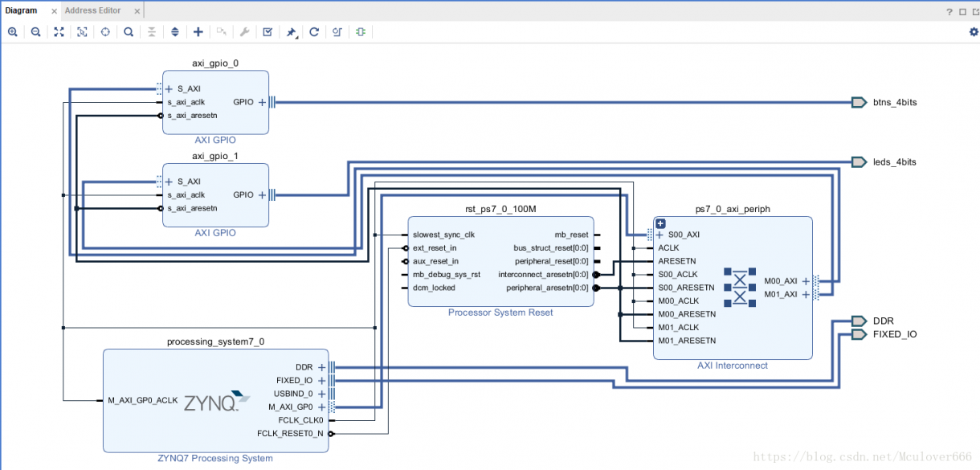Validate design with the checkbox icon
The height and width of the screenshot is (470, 980).
pyautogui.click(x=267, y=32)
